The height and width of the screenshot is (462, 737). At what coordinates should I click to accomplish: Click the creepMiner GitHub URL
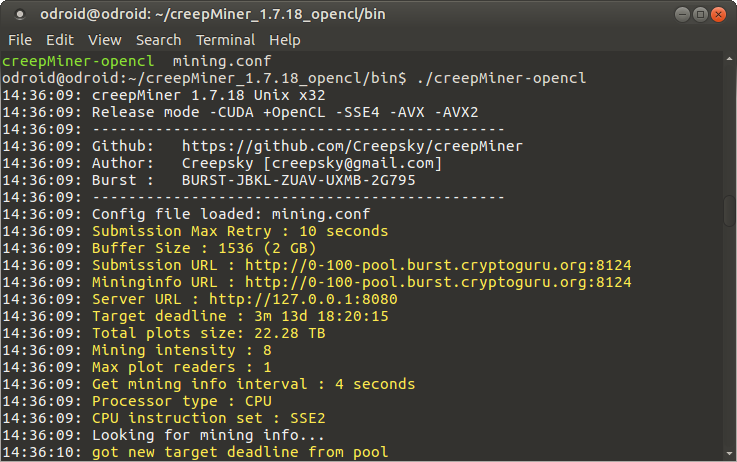pyautogui.click(x=352, y=146)
